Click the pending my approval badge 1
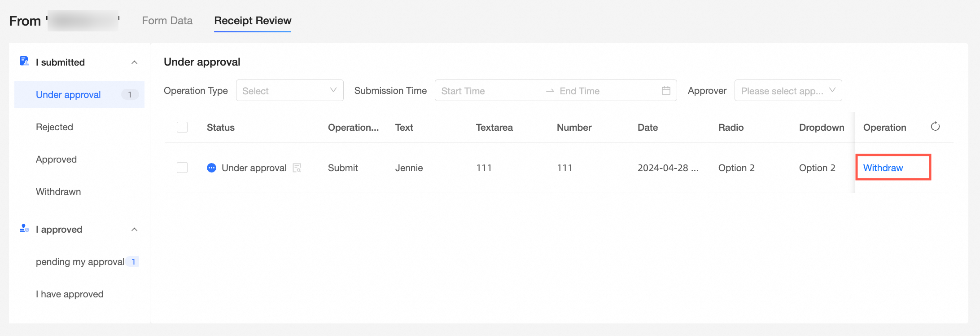The image size is (980, 336). pyautogui.click(x=133, y=261)
